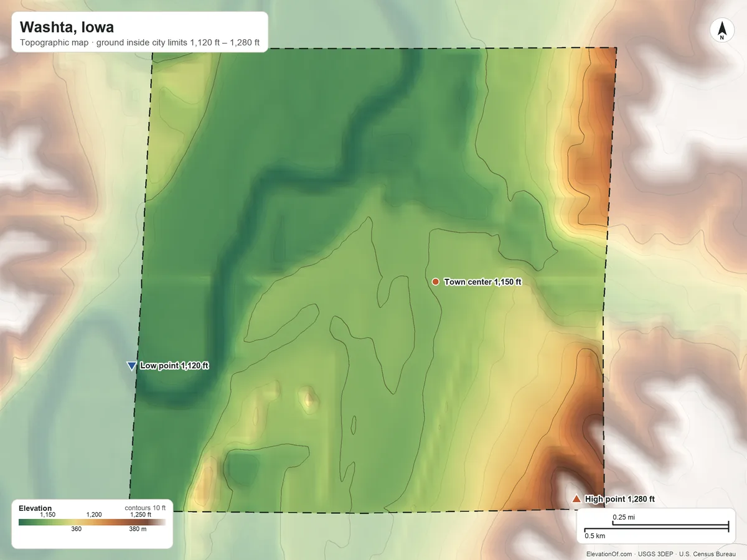Click the north arrow compass icon
The height and width of the screenshot is (560, 747).
click(x=722, y=30)
